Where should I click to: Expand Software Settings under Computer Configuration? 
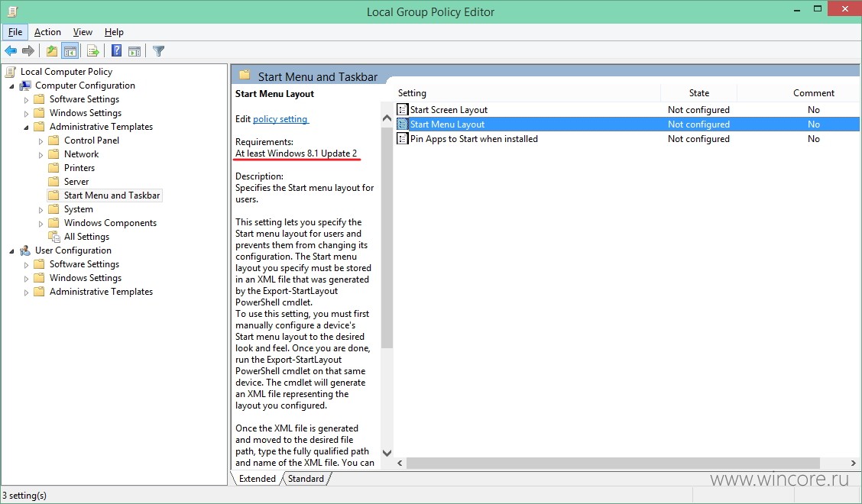coord(26,100)
